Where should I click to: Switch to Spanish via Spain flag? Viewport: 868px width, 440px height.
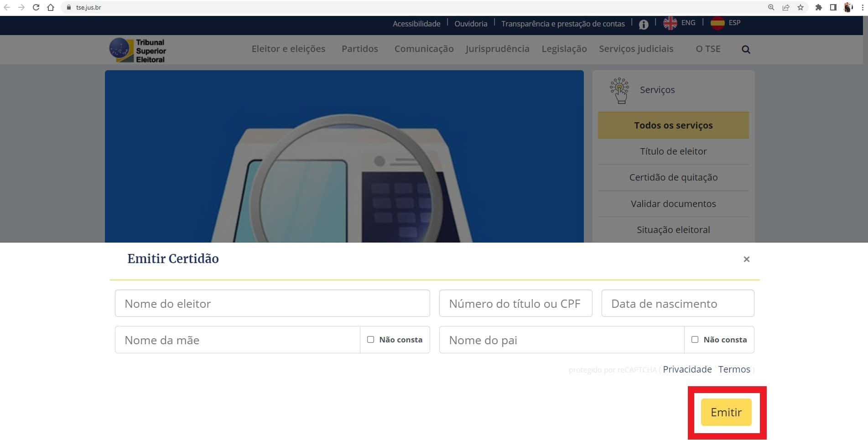(717, 23)
